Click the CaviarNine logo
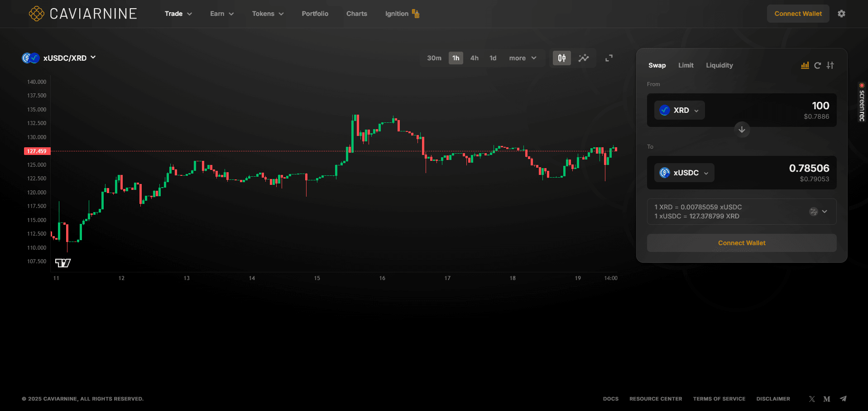 83,14
